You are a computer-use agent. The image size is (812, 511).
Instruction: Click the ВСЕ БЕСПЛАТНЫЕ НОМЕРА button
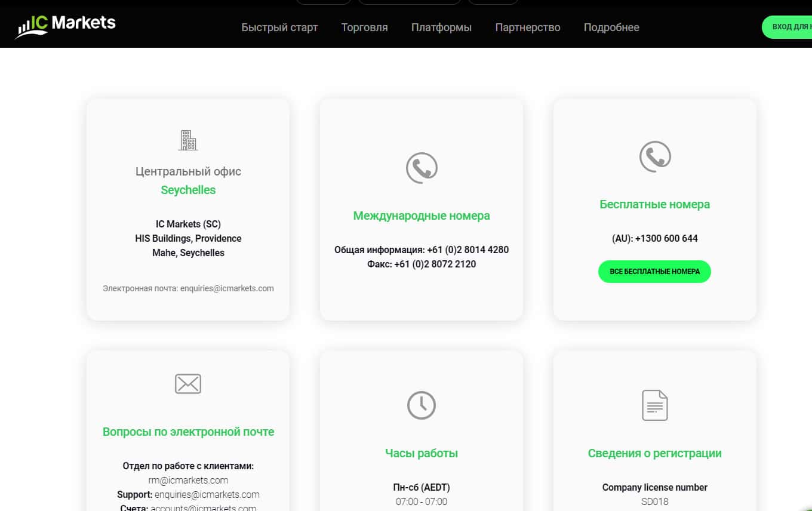pyautogui.click(x=654, y=272)
